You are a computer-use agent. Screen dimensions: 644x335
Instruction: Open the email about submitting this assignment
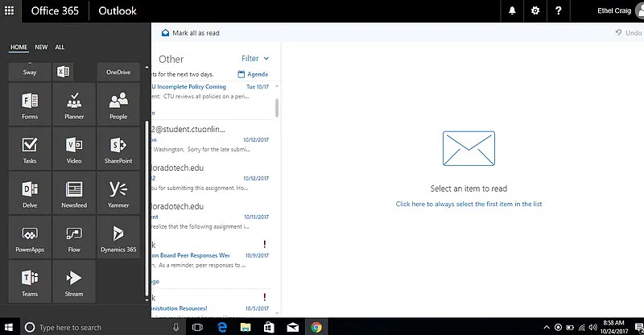coord(212,178)
